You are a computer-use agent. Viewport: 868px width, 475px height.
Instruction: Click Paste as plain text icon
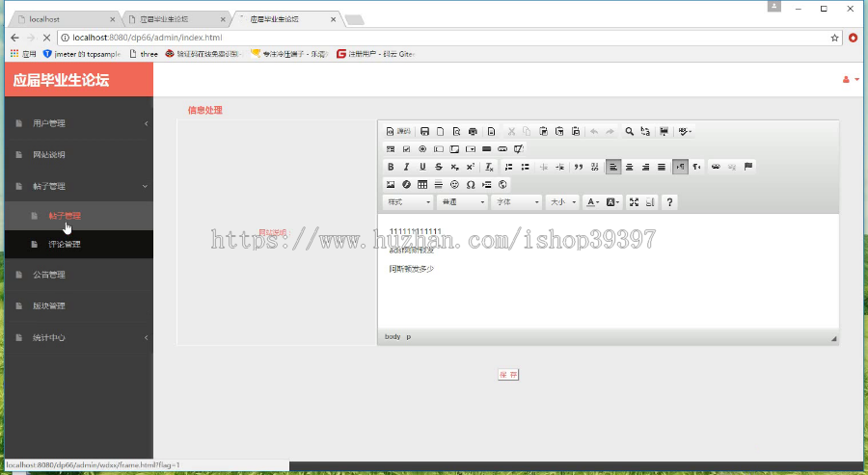coord(559,132)
